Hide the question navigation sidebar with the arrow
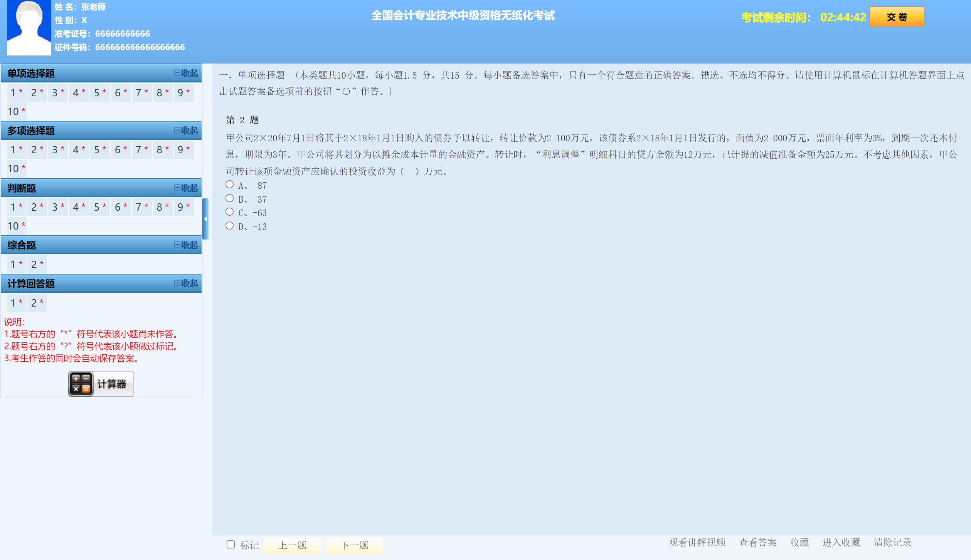971x560 pixels. 206,218
